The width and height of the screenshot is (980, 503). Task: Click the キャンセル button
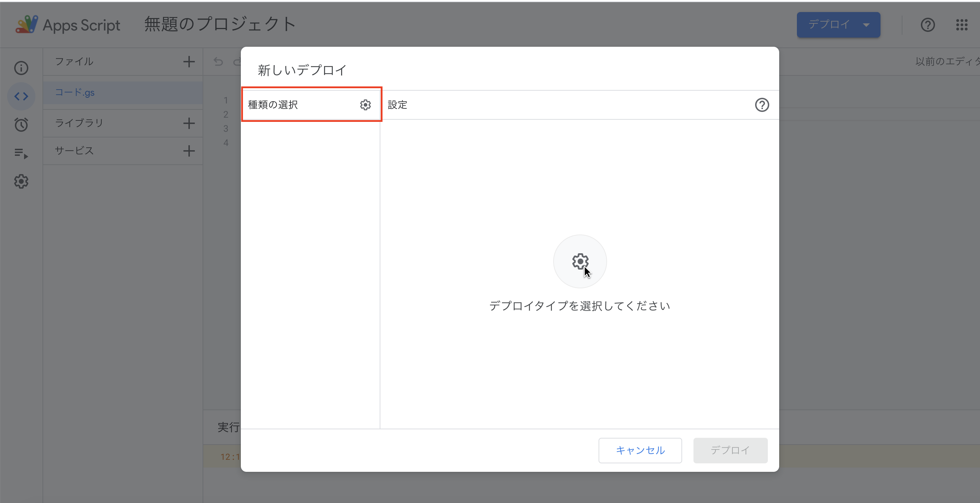click(640, 451)
